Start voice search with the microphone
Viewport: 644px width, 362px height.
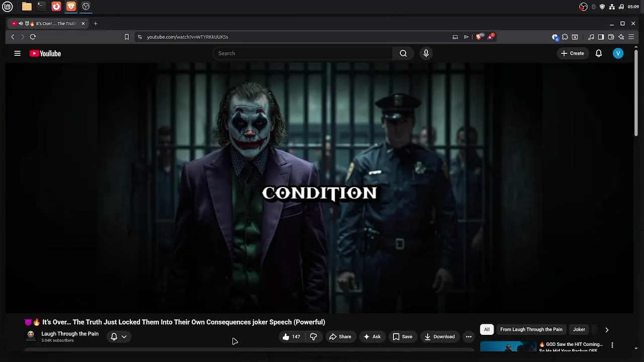pos(426,53)
